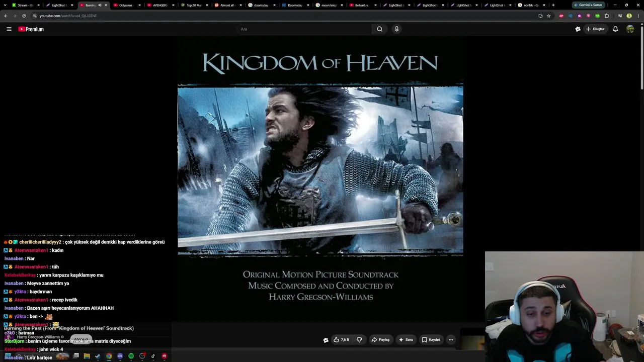Switch to the Almost all tab
Viewport: 644px width, 362px height.
coord(228,5)
